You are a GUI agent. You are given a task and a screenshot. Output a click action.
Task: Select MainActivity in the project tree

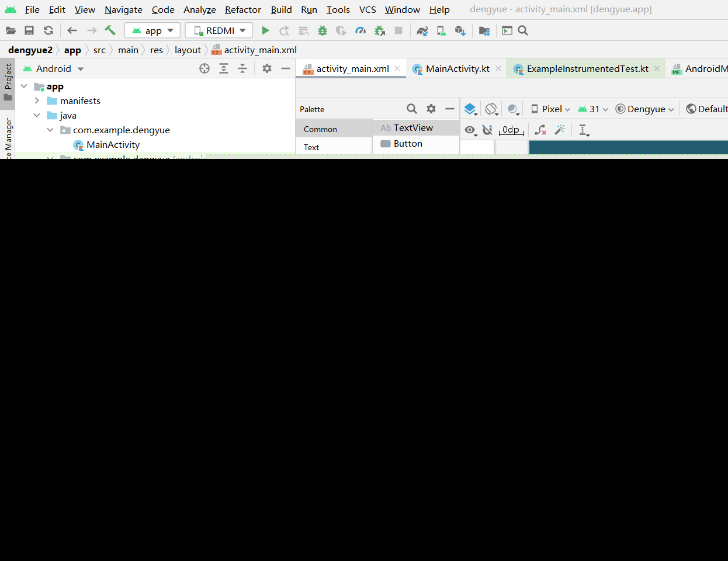click(x=113, y=144)
